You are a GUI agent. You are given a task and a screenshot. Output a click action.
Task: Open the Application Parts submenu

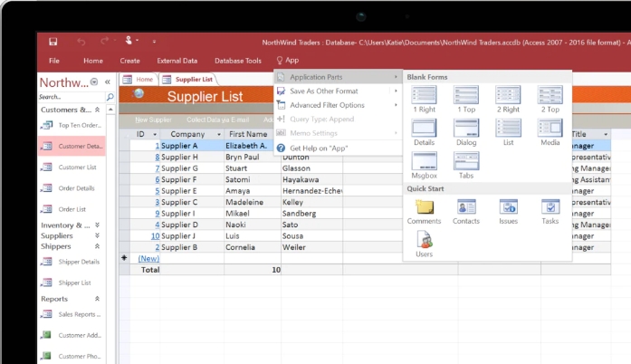pos(338,77)
